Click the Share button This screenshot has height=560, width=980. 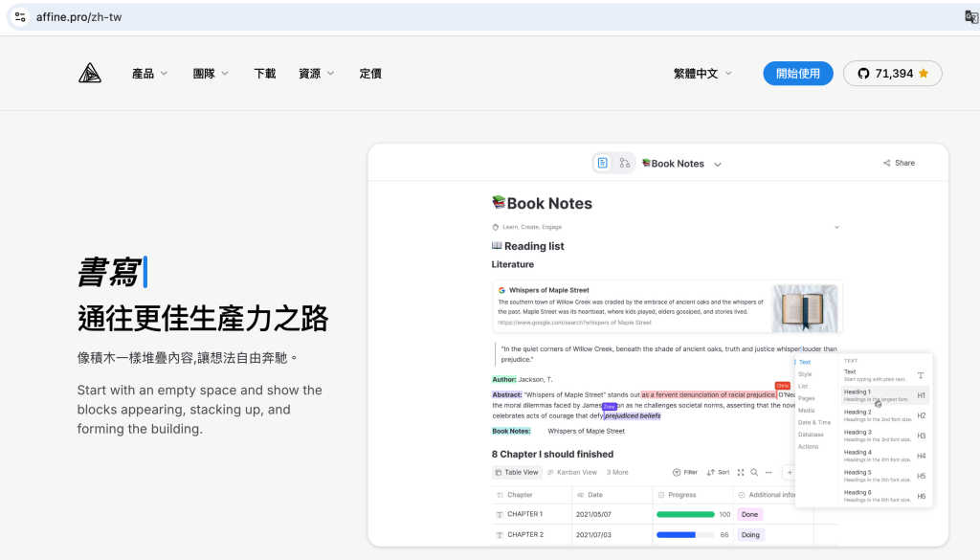(x=899, y=163)
